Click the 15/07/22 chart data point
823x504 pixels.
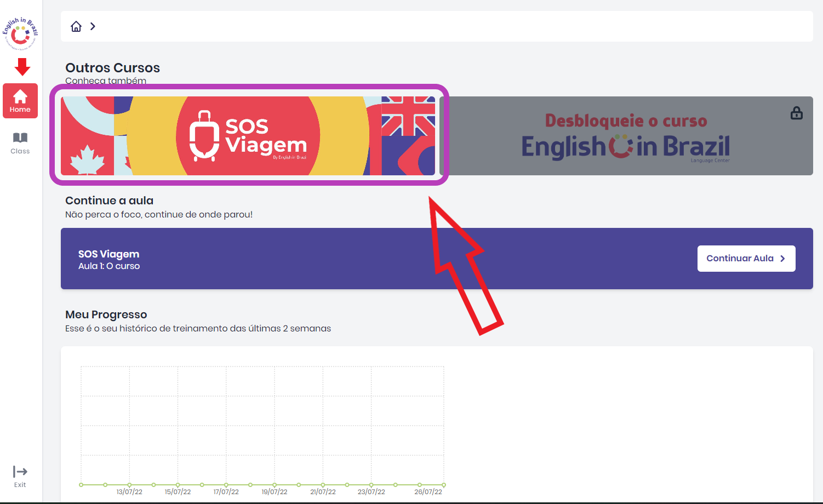(x=178, y=485)
